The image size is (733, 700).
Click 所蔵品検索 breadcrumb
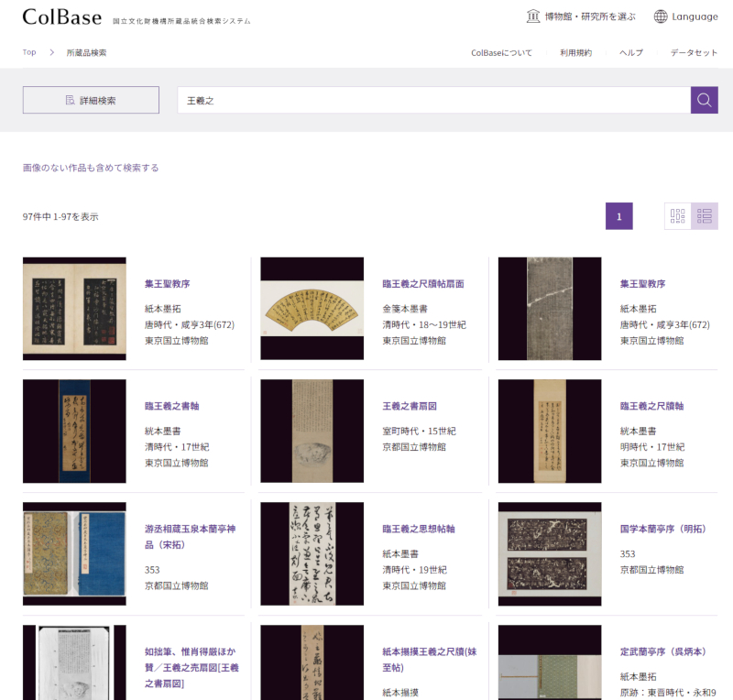(x=86, y=52)
